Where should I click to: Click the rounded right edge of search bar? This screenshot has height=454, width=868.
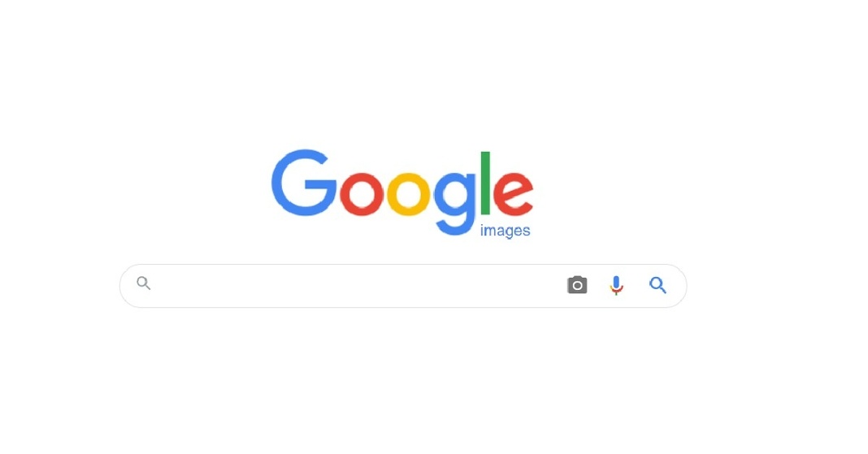point(682,285)
